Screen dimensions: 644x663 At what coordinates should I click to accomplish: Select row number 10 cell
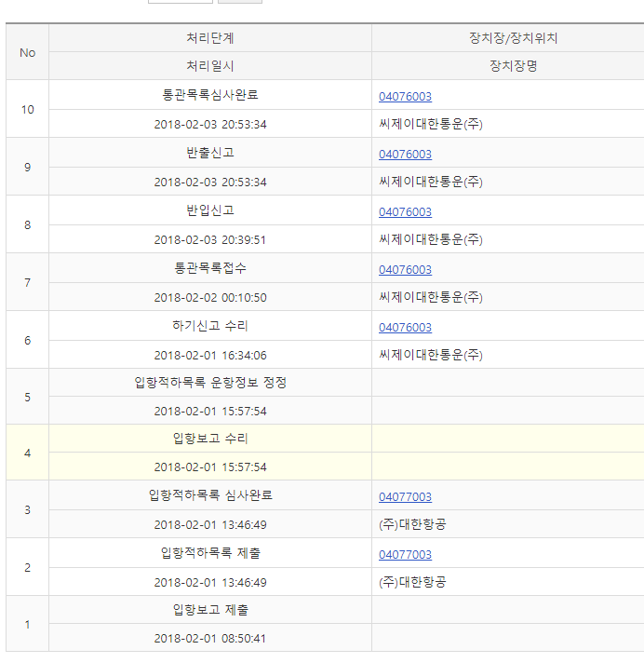[28, 110]
